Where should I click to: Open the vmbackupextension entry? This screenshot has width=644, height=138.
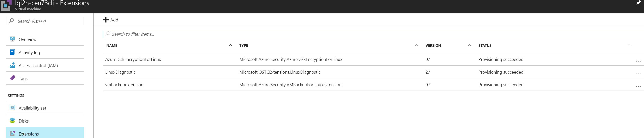pyautogui.click(x=124, y=85)
